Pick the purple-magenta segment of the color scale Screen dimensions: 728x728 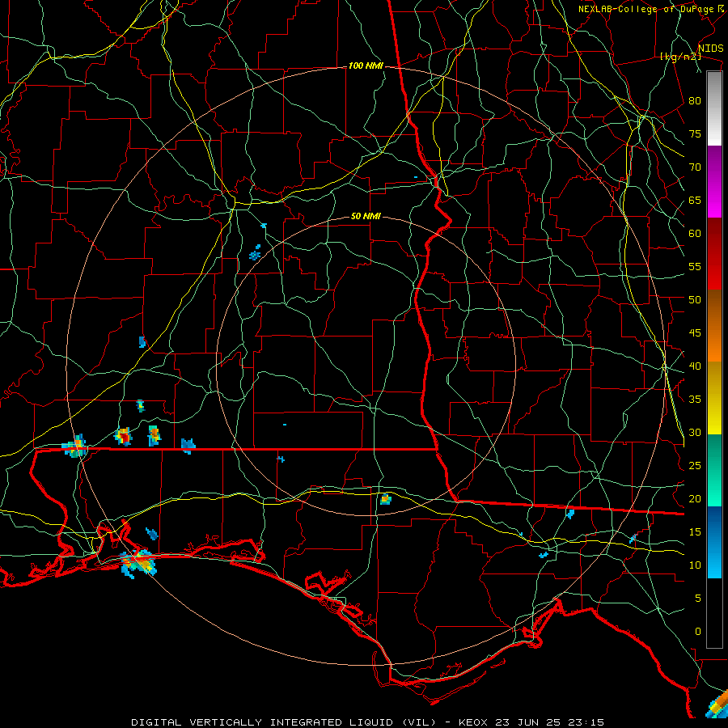tap(714, 182)
